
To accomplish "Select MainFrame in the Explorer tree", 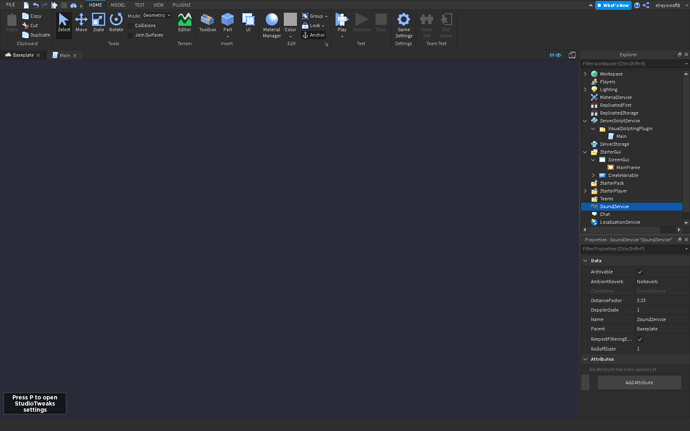I will click(628, 168).
